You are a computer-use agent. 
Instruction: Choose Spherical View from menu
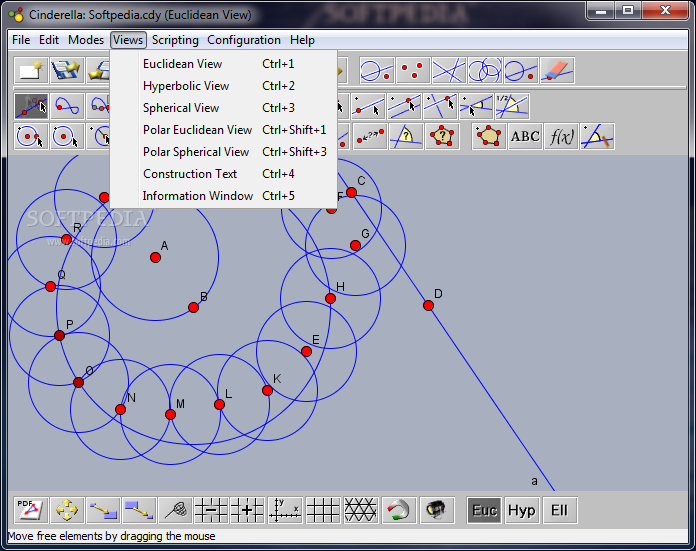[223, 108]
